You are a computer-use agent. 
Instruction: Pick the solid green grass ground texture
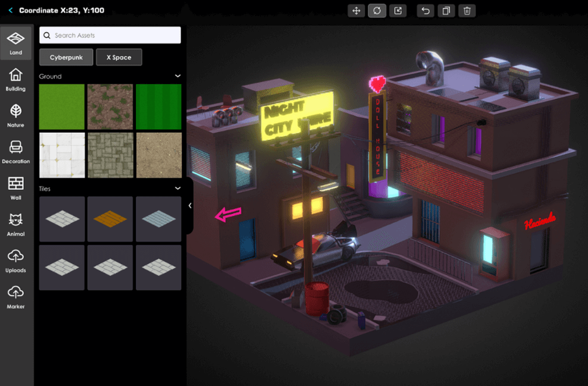pyautogui.click(x=62, y=107)
